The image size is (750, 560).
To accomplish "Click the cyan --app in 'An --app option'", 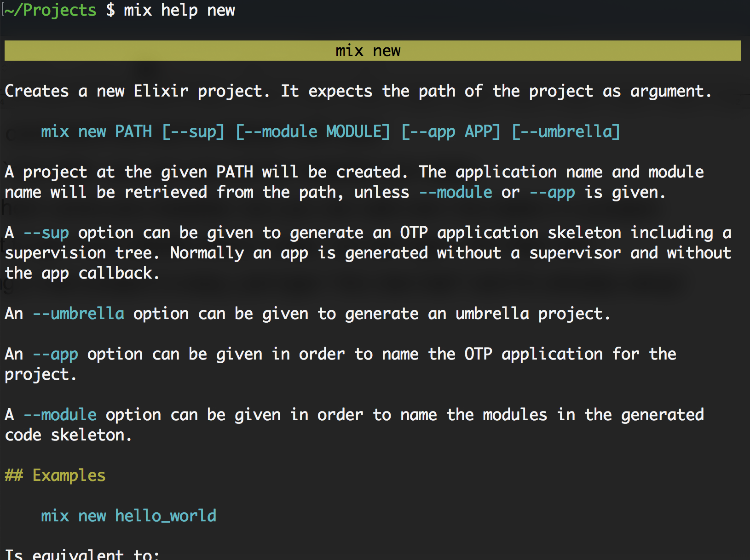I will [x=55, y=355].
